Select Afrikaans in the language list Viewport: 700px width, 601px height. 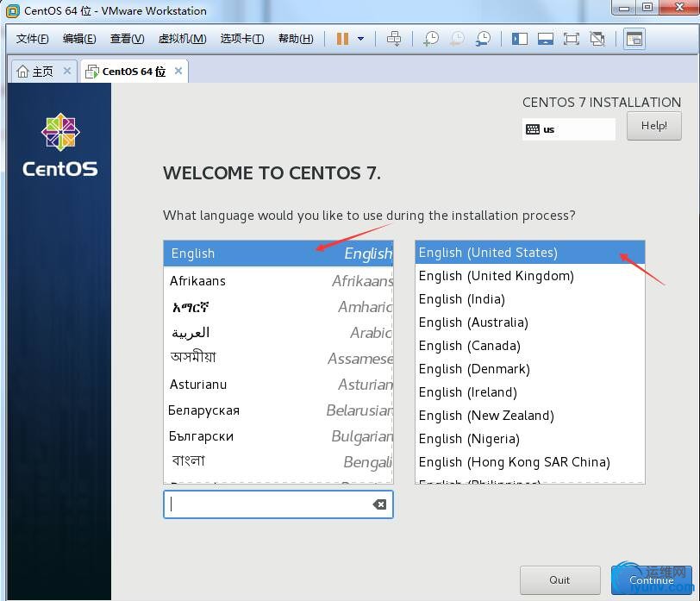click(278, 281)
